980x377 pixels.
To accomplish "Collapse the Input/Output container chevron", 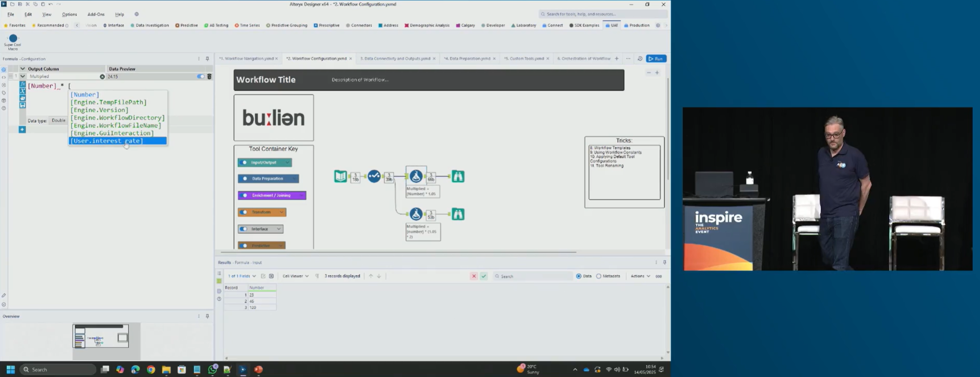I will 287,162.
